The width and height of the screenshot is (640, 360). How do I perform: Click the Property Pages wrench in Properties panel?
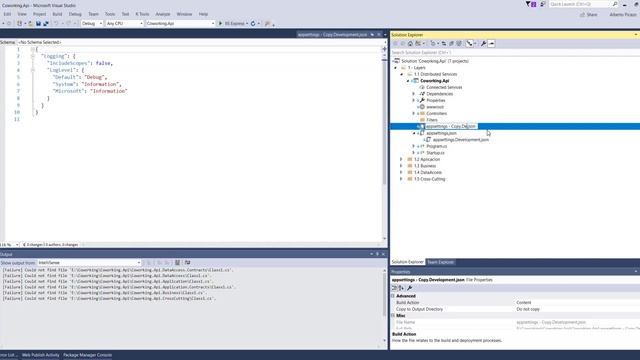tap(409, 288)
